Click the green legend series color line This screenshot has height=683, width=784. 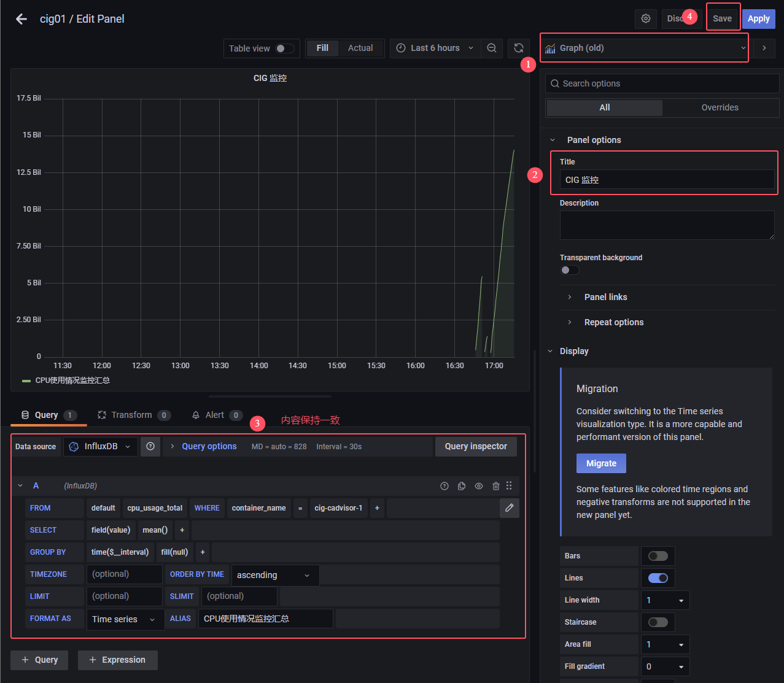(x=26, y=380)
